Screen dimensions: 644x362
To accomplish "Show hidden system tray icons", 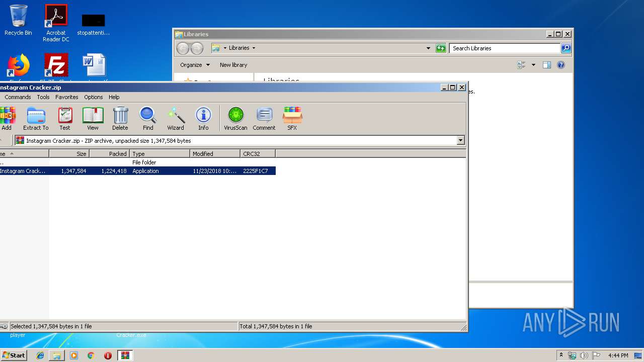I will point(561,355).
